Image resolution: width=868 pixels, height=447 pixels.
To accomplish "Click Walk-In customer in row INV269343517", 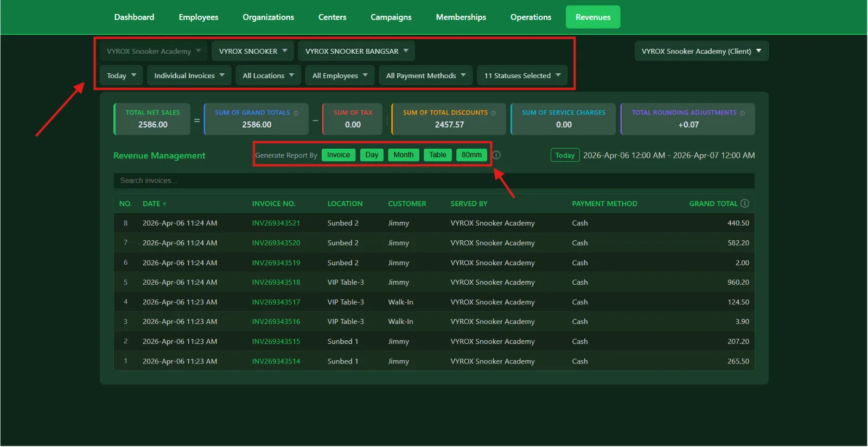I will [400, 302].
